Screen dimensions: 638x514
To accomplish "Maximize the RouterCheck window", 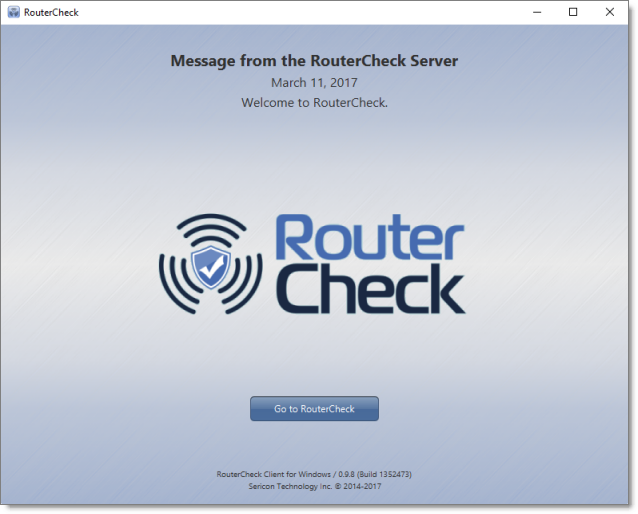I will click(x=573, y=12).
